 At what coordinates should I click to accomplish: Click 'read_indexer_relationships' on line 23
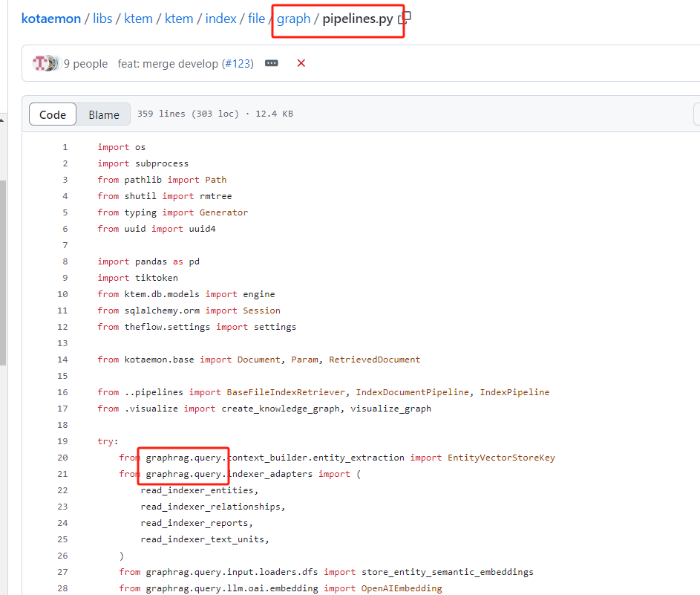tap(210, 507)
